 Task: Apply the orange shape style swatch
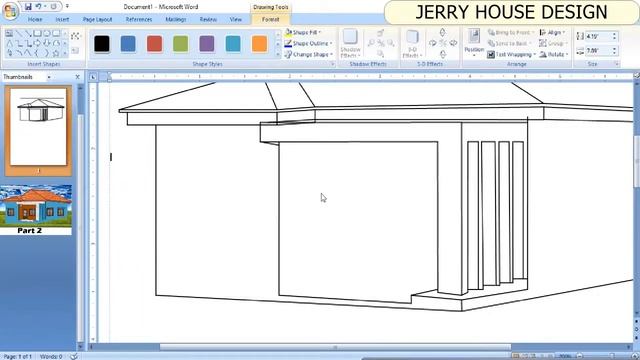pyautogui.click(x=259, y=44)
